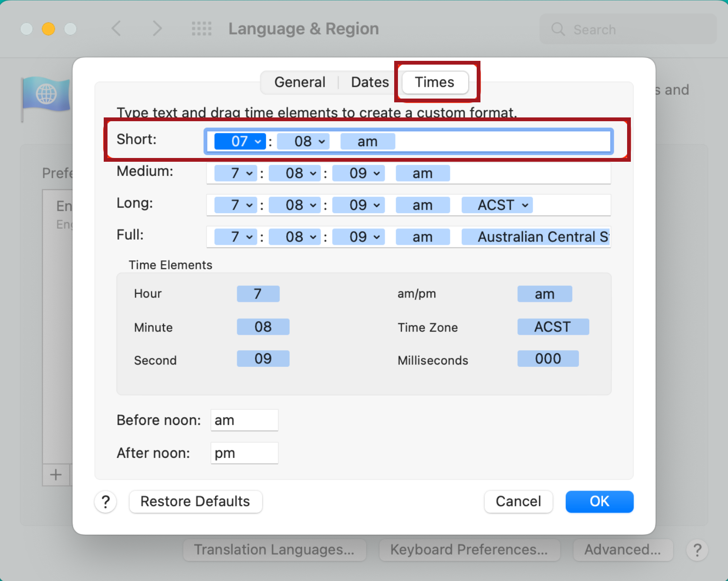Click the Before noon label
The height and width of the screenshot is (581, 728).
158,420
